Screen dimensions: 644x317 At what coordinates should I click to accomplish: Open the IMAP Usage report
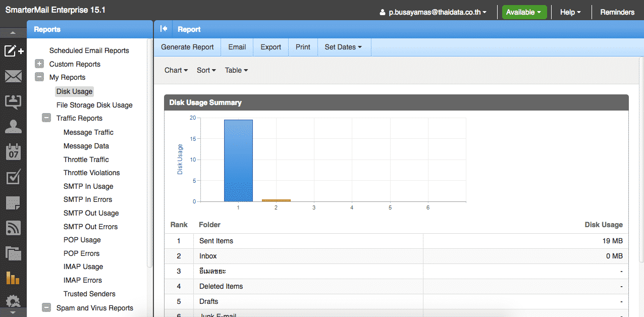[83, 267]
